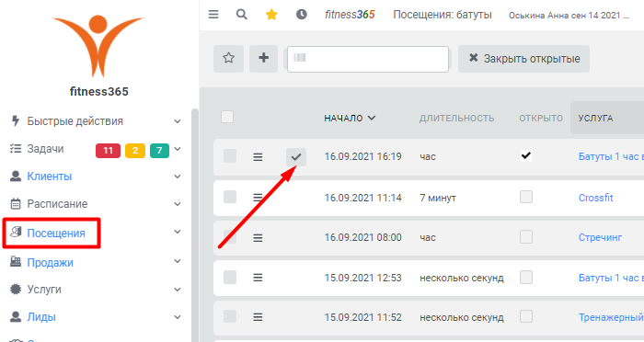
Task: Expand the Продажи chevron
Action: tap(178, 261)
